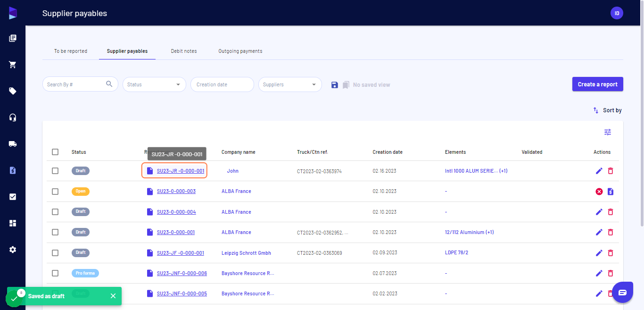Open the shopping cart sidebar icon

[x=13, y=65]
